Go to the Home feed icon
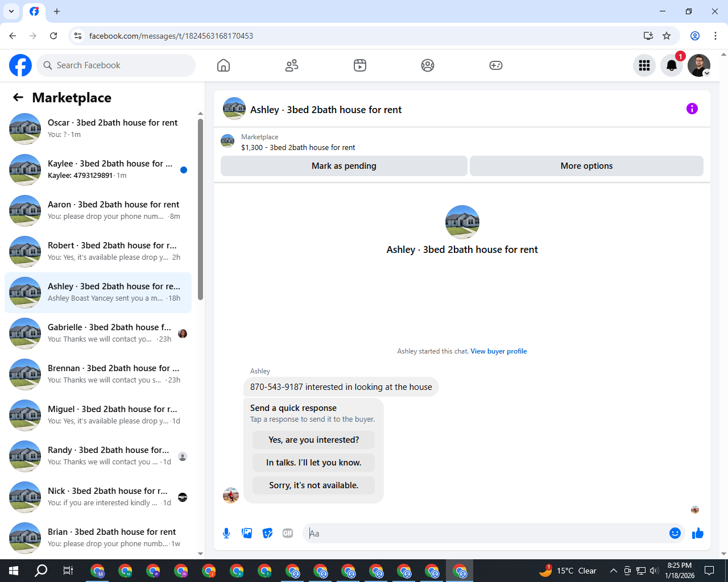Screen dimensions: 728x582 [x=224, y=65]
